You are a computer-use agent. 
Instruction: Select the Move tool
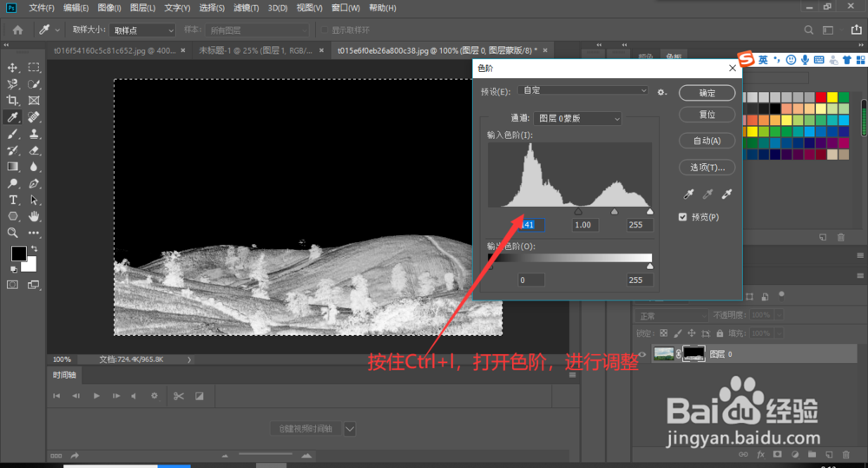(x=12, y=68)
